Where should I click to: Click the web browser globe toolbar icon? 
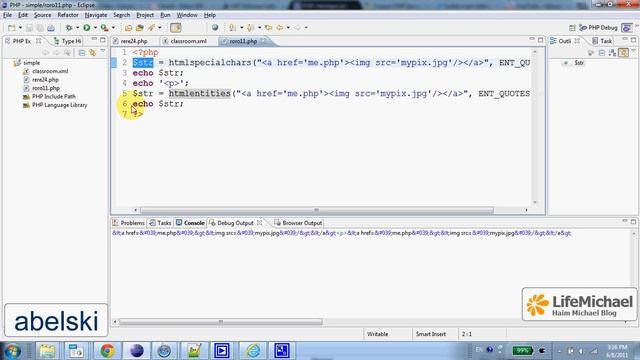tap(215, 28)
